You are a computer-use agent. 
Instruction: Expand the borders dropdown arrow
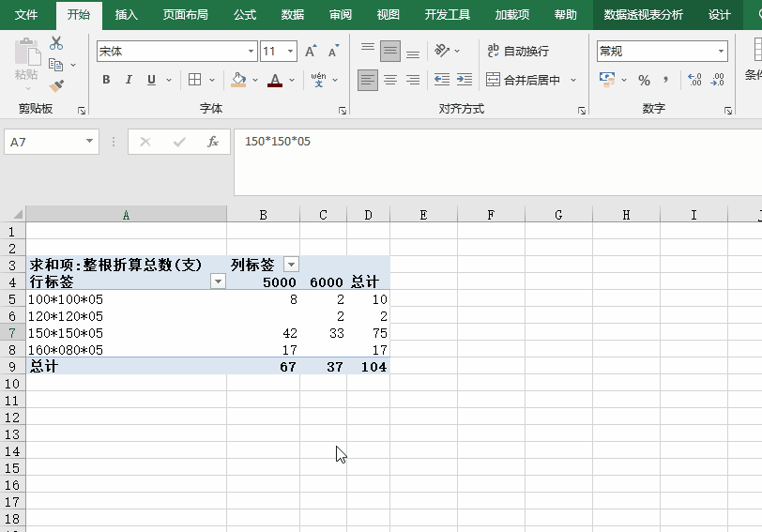[212, 80]
